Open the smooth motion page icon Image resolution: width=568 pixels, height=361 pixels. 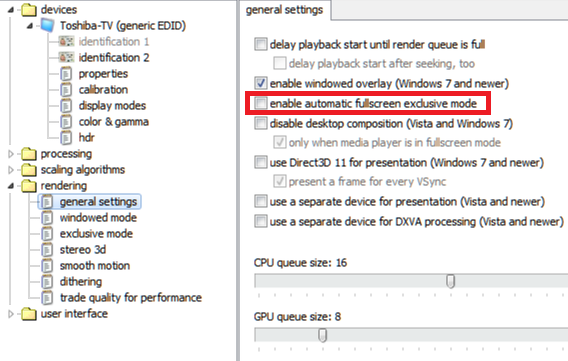(47, 266)
